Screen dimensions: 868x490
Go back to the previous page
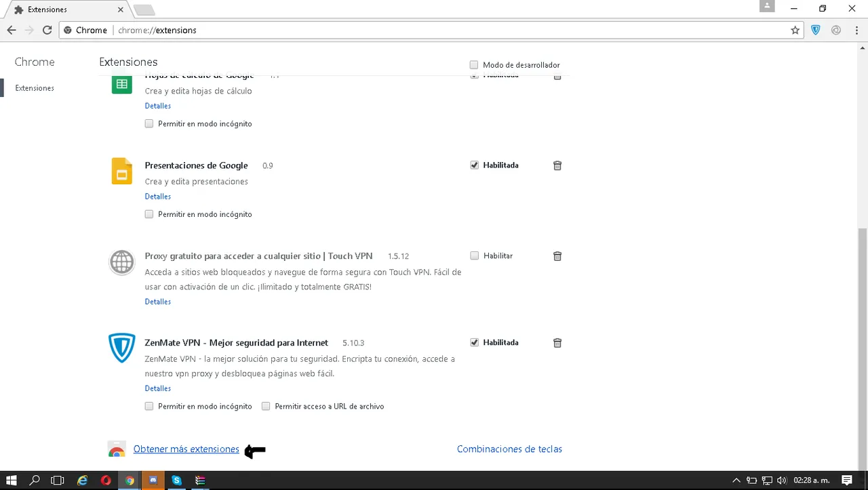click(x=12, y=30)
